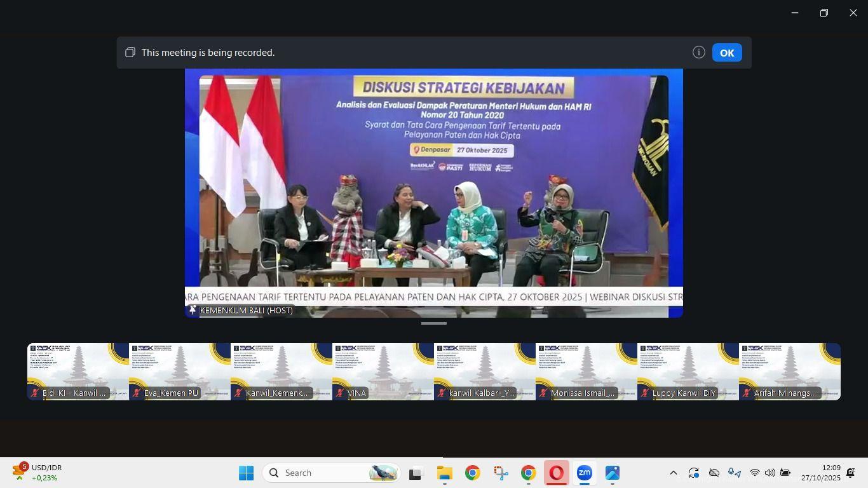Click the divider handle below the main video
Screen dimensions: 868x488
pyautogui.click(x=433, y=323)
